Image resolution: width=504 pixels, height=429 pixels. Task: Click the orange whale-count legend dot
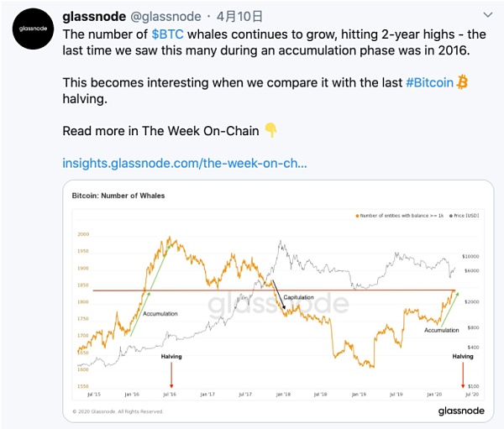click(x=357, y=217)
